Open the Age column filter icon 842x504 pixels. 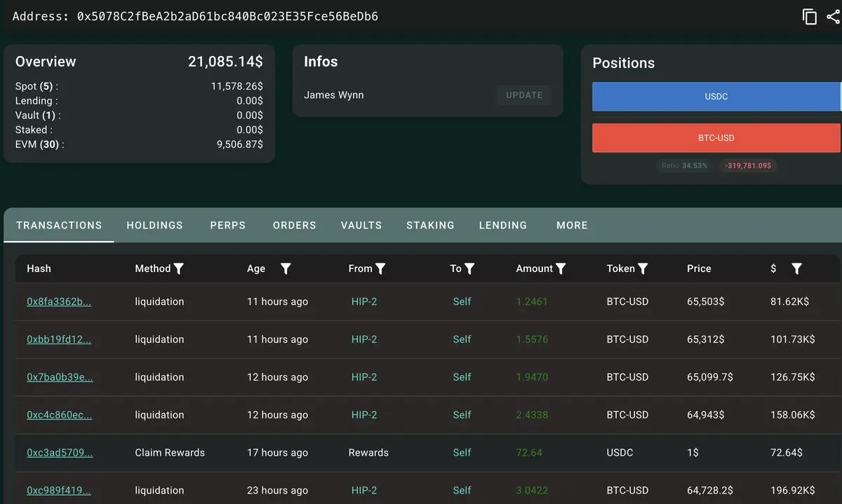click(286, 268)
